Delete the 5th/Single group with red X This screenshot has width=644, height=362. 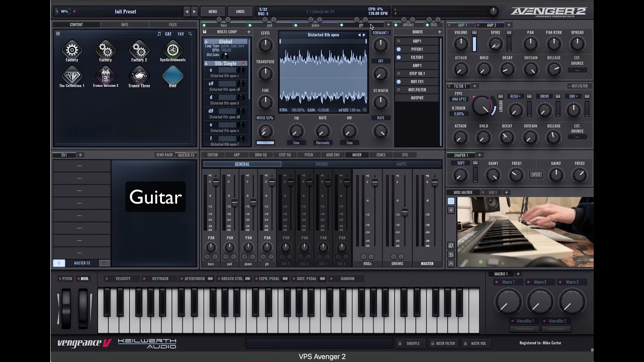[x=244, y=63]
